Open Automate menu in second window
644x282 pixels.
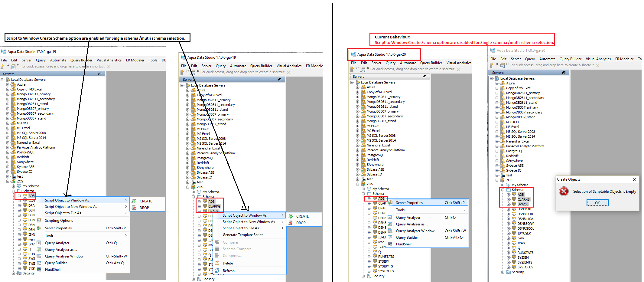click(x=238, y=66)
